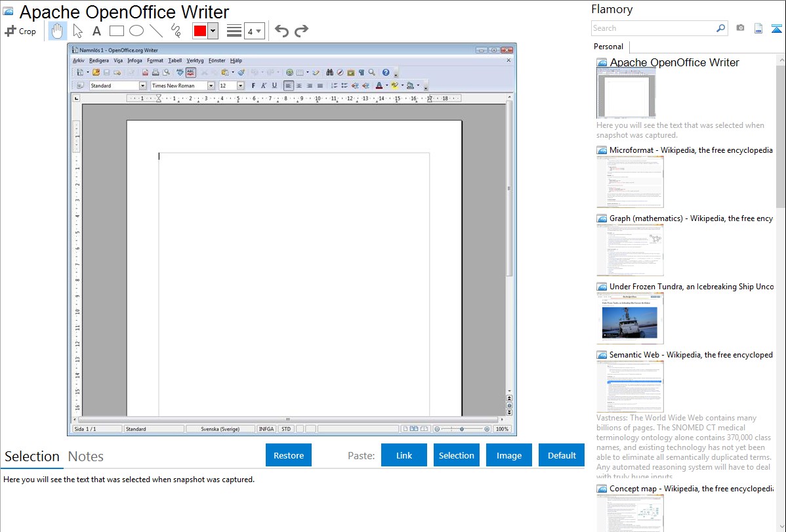Toggle bold (F) in Writer toolbar
The height and width of the screenshot is (532, 786).
tap(253, 86)
